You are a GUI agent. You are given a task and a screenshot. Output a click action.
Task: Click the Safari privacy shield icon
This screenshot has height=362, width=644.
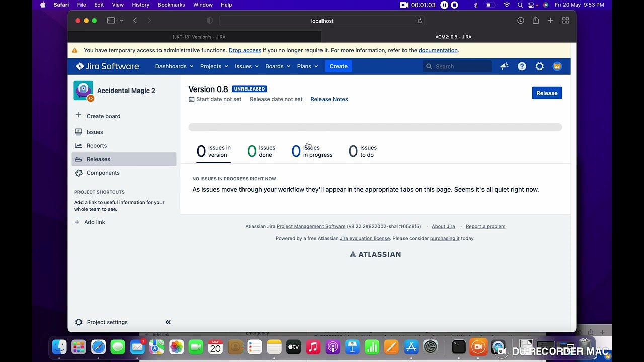pos(210,21)
